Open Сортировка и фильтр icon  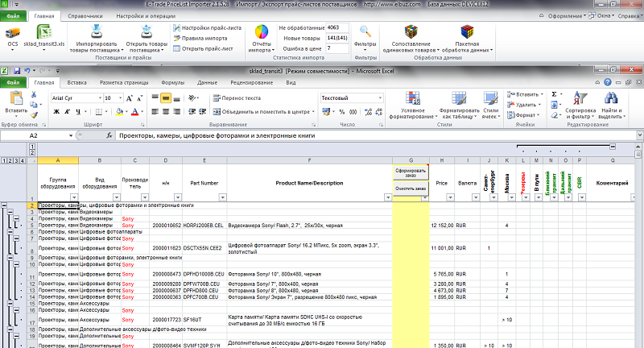580,98
